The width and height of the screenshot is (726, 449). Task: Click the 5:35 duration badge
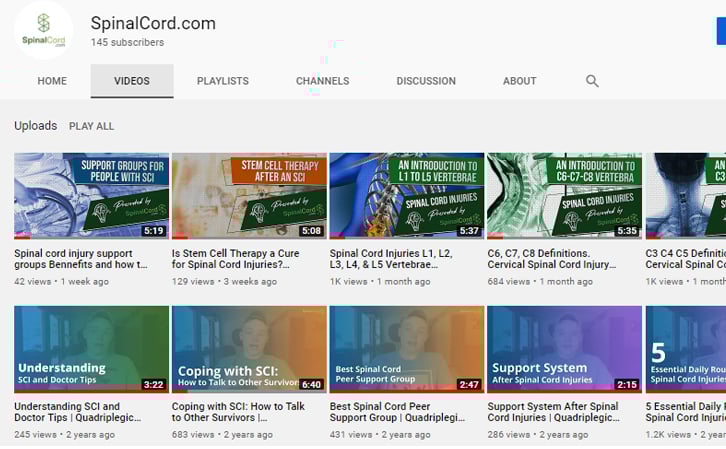click(627, 231)
